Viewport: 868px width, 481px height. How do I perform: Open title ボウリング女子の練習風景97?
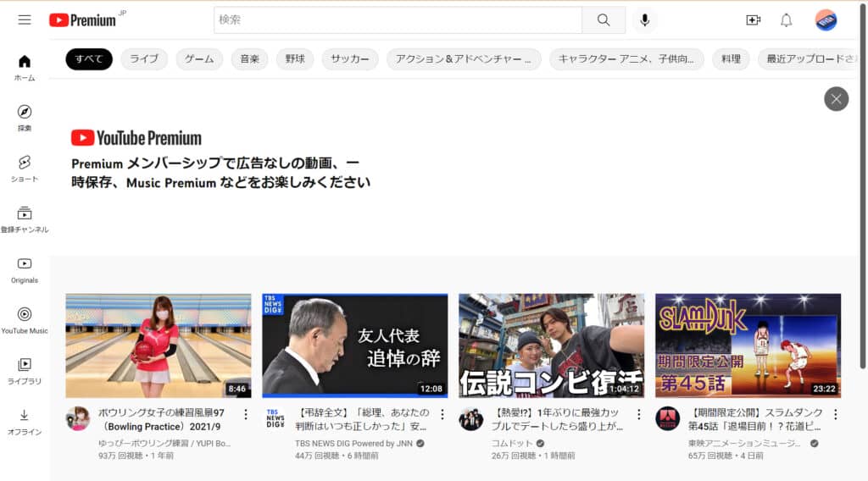pos(162,420)
